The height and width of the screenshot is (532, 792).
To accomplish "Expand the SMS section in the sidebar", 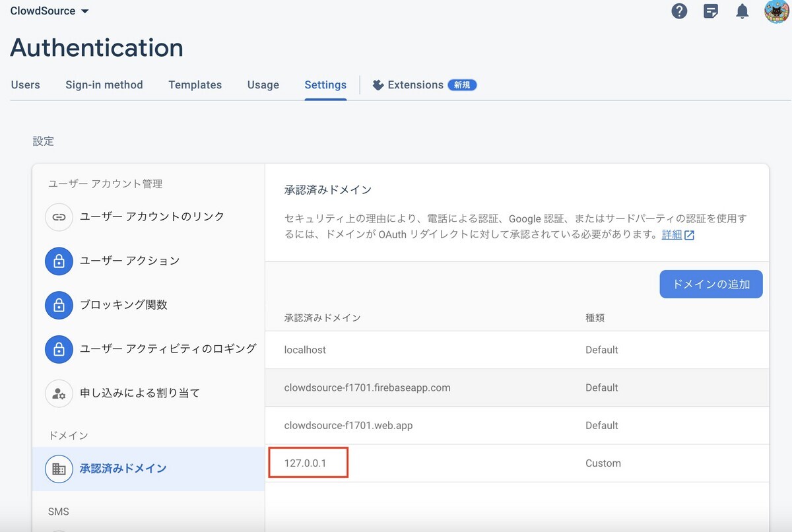I will coord(59,511).
